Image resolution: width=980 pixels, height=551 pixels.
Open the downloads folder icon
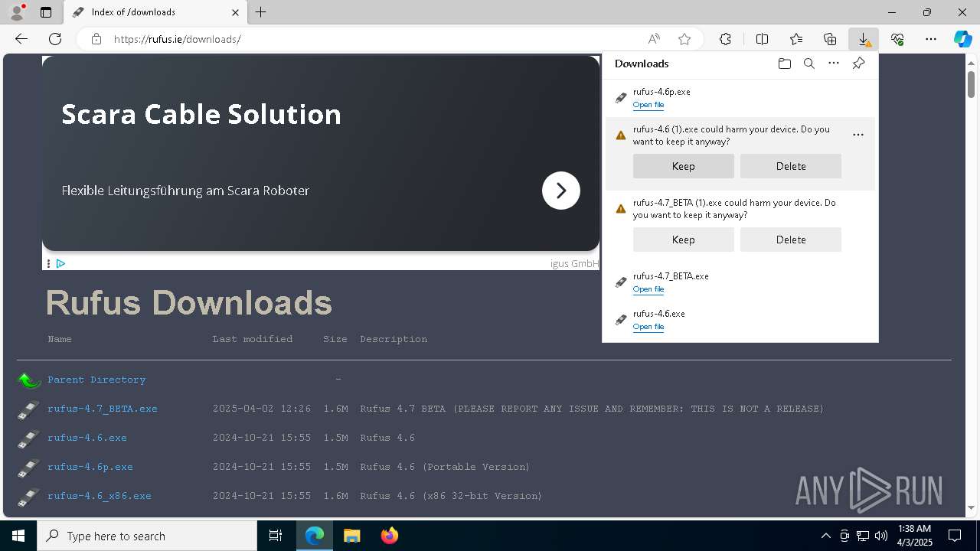(784, 64)
